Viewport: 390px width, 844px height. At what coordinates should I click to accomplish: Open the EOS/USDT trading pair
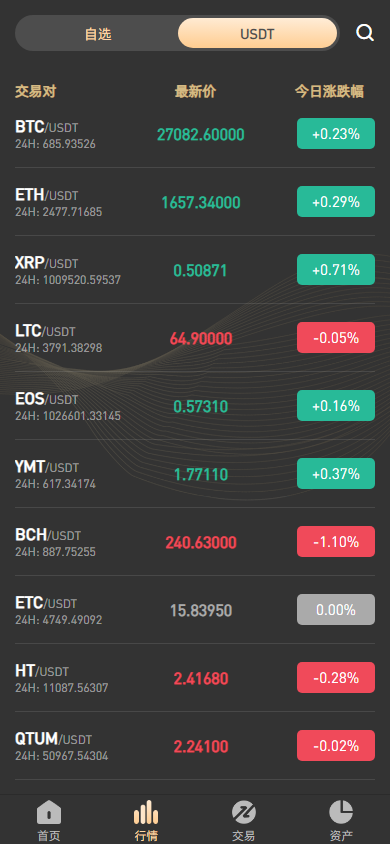click(x=195, y=406)
